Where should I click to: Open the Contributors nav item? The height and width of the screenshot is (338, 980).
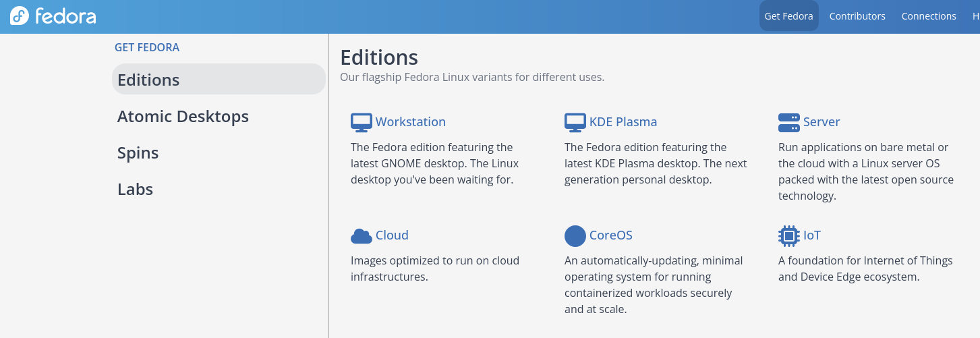pyautogui.click(x=857, y=16)
